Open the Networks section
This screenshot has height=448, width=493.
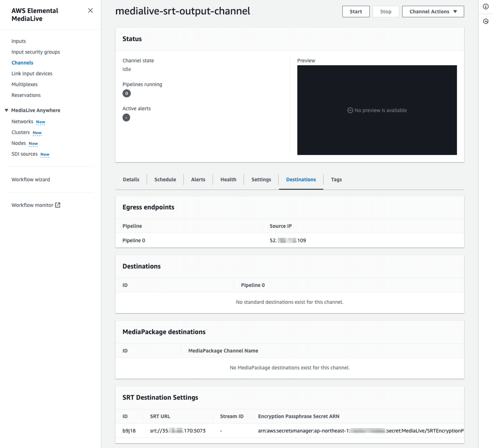(x=22, y=121)
